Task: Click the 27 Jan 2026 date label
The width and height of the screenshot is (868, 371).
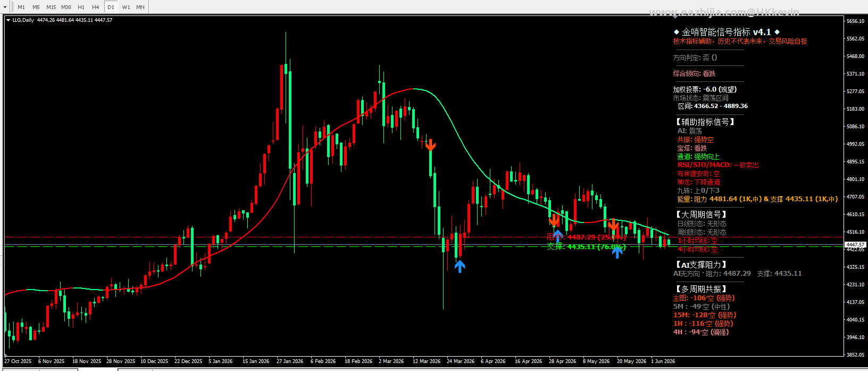Action: point(290,361)
